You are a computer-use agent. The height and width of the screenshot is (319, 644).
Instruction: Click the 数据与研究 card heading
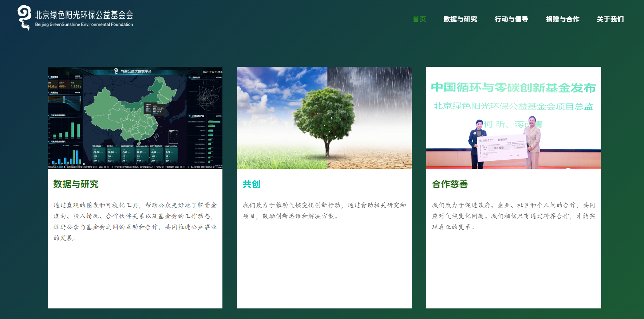pyautogui.click(x=76, y=184)
